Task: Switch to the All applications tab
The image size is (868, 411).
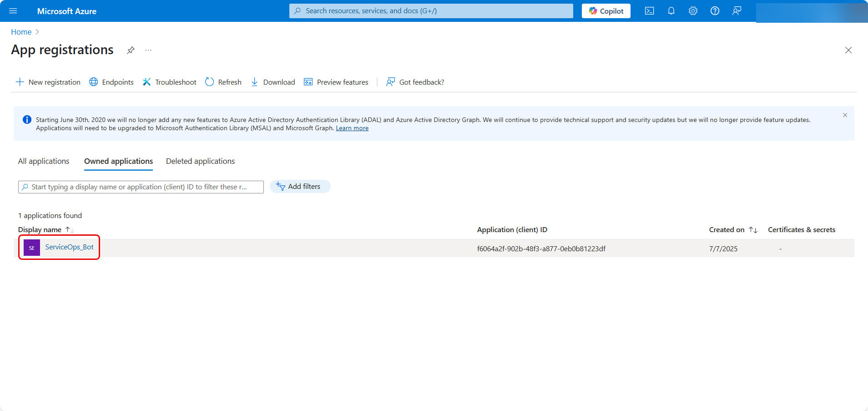Action: click(44, 161)
